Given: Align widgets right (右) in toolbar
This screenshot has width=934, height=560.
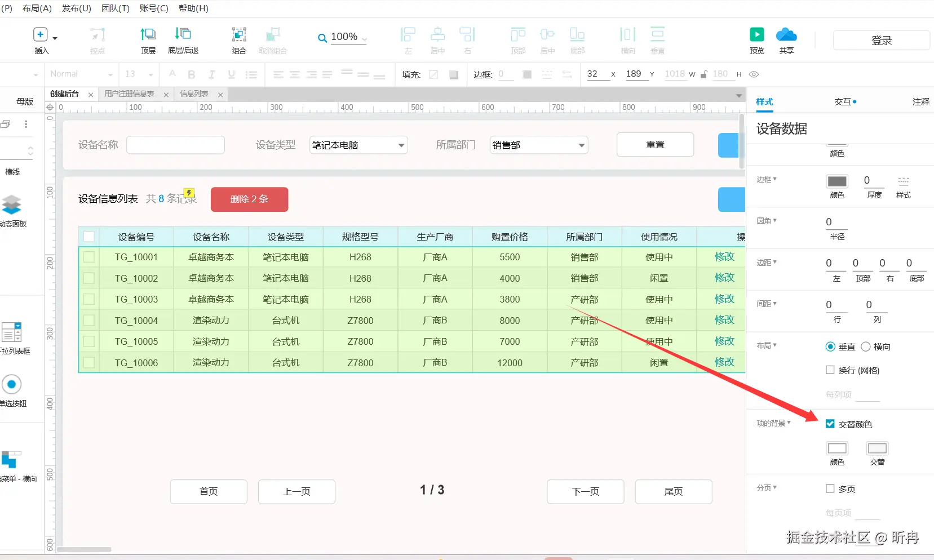Looking at the screenshot, I should pos(467,34).
